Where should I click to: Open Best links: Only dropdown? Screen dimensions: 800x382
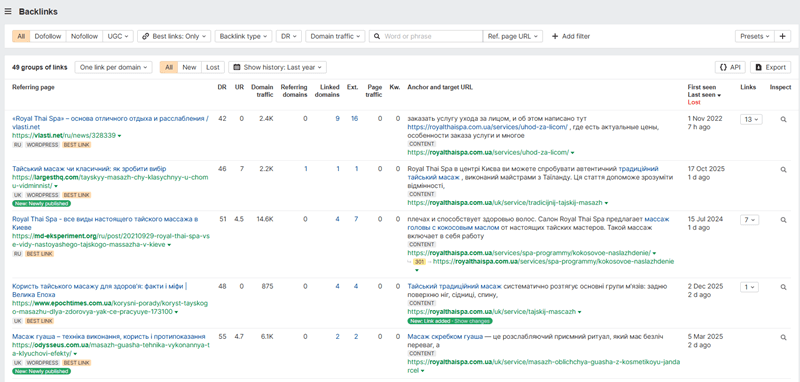[x=173, y=36]
